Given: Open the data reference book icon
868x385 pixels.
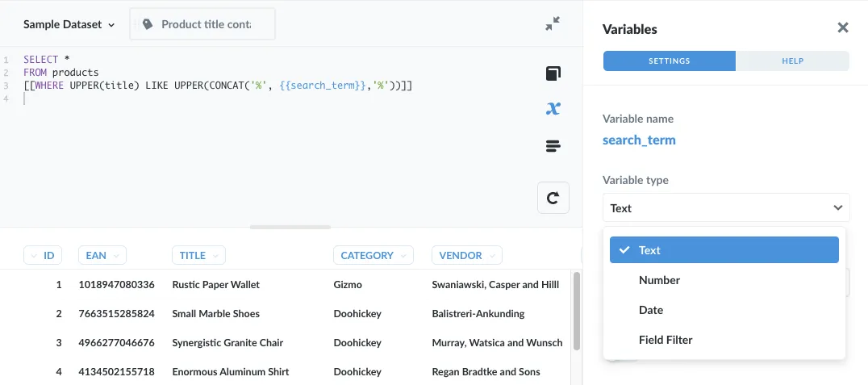Looking at the screenshot, I should [x=553, y=73].
